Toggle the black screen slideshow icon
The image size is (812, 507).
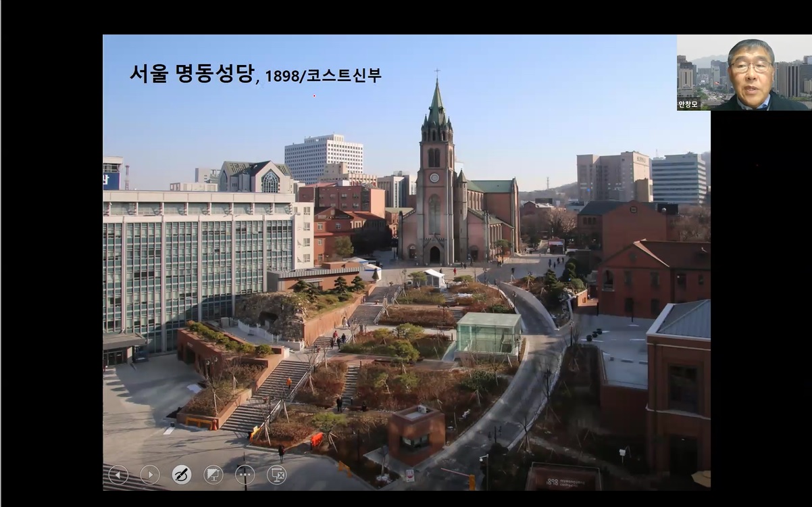click(213, 475)
